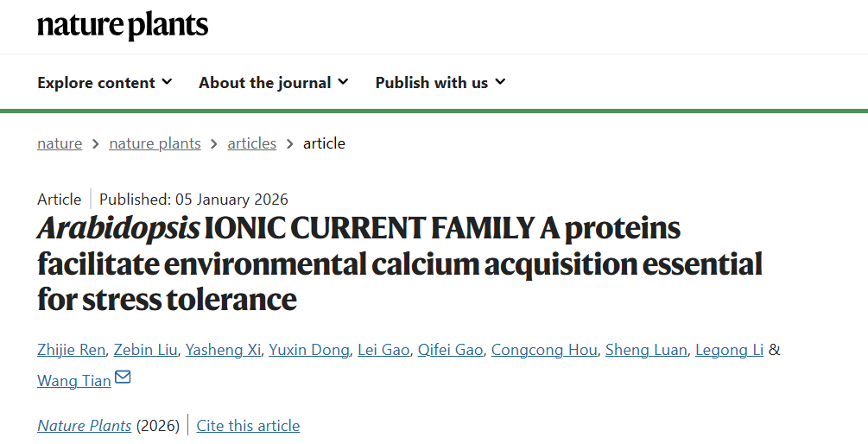Expand the Explore content menu
Viewport: 868px width, 444px height.
(x=105, y=83)
